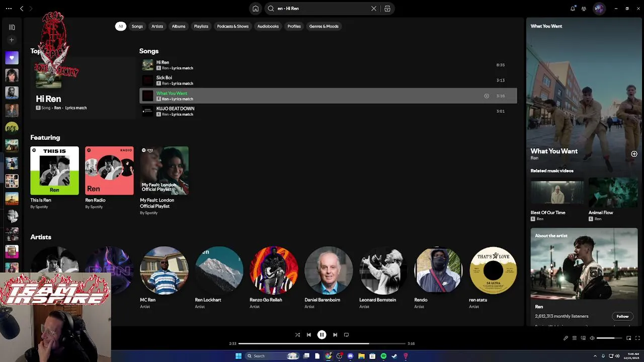Switch to the Profiles filter
Screen dimensions: 644x362
294,26
